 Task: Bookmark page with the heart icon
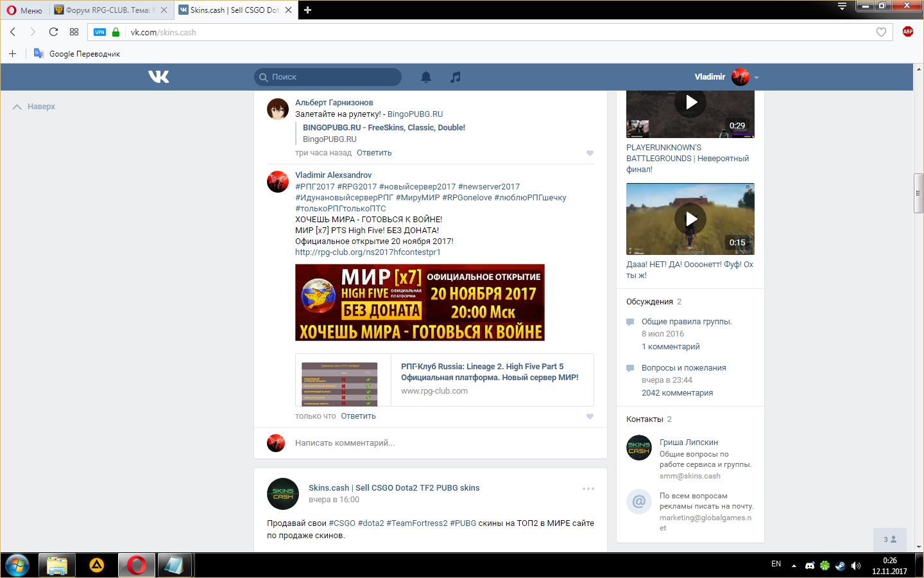[x=881, y=32]
